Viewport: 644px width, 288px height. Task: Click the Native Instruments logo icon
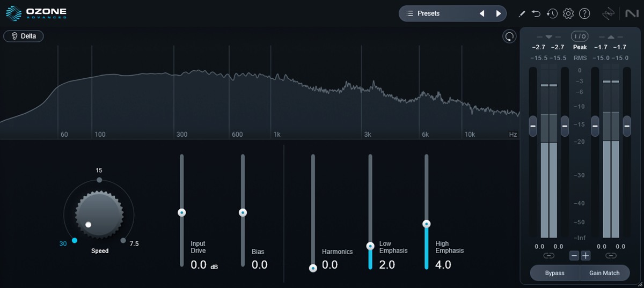tap(629, 13)
